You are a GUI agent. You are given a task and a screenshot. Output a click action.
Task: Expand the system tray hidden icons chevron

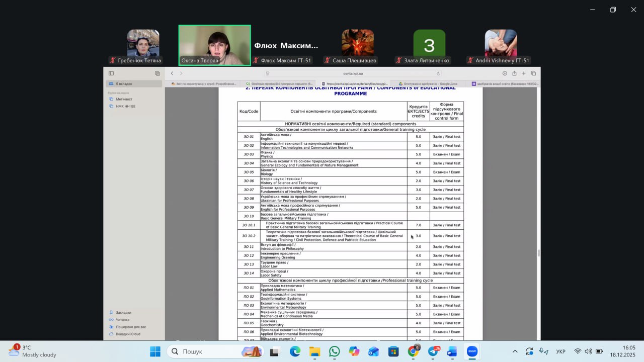click(x=515, y=351)
